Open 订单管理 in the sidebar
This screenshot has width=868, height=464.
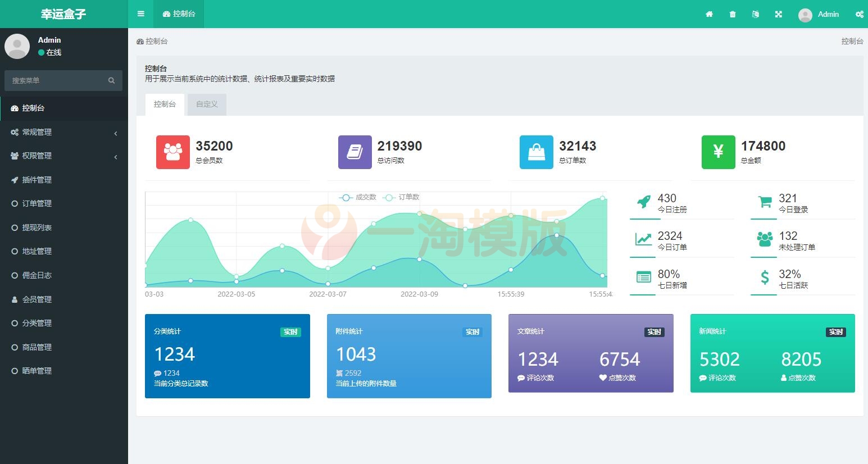point(37,203)
